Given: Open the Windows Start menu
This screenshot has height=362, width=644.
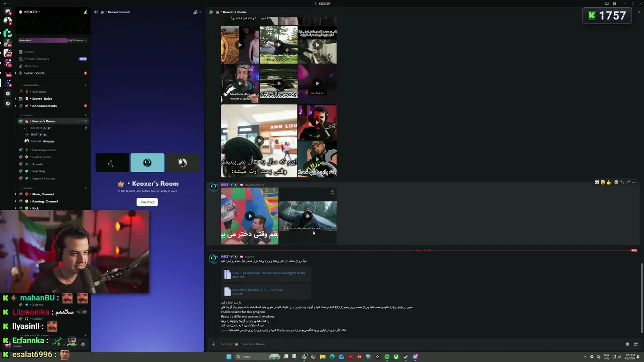Looking at the screenshot, I should click(x=229, y=357).
